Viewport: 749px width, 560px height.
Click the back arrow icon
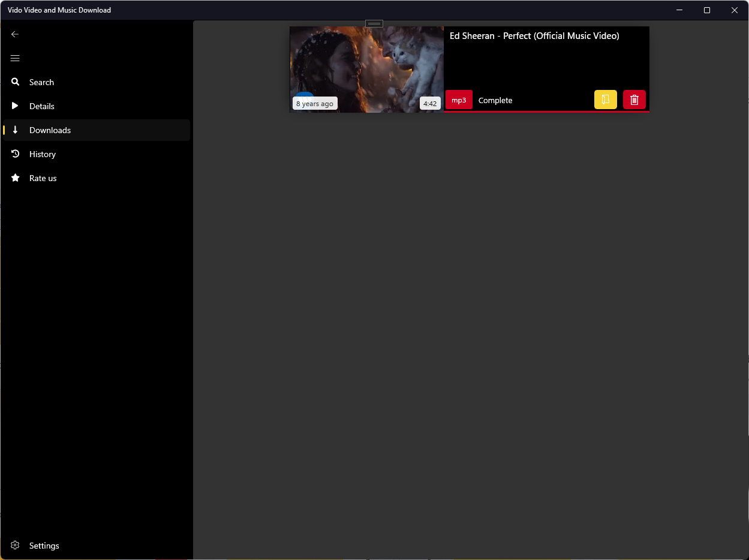[15, 34]
